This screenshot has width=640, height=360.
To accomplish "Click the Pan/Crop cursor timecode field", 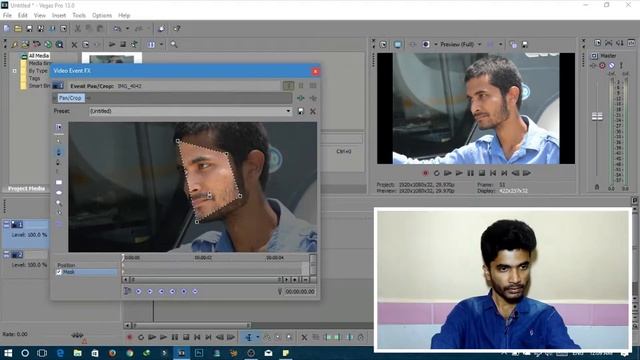I will (x=300, y=291).
